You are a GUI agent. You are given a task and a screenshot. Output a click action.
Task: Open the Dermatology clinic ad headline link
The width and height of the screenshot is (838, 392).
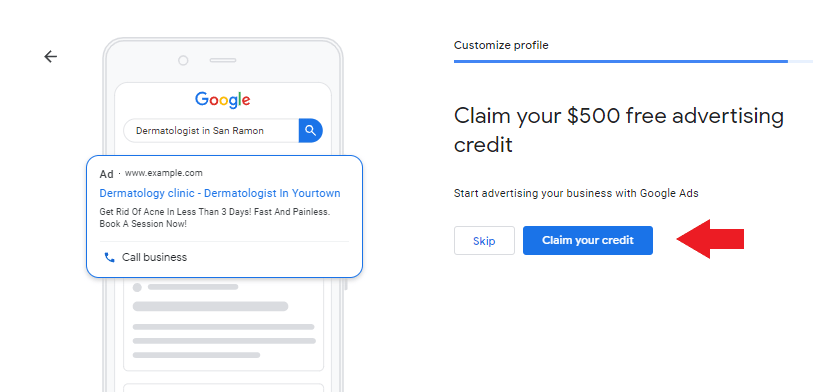pyautogui.click(x=220, y=193)
